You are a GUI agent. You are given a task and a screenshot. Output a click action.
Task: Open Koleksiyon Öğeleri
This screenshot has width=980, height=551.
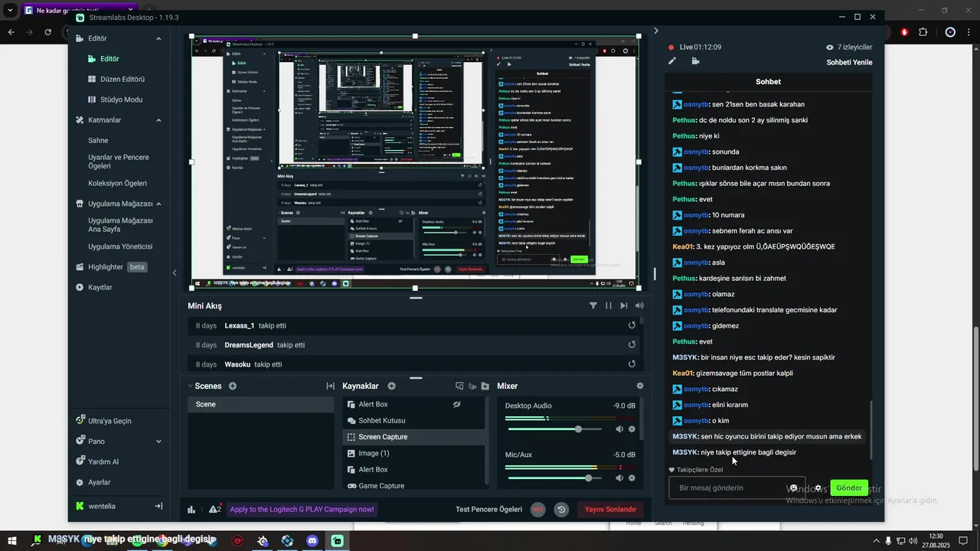click(x=117, y=183)
